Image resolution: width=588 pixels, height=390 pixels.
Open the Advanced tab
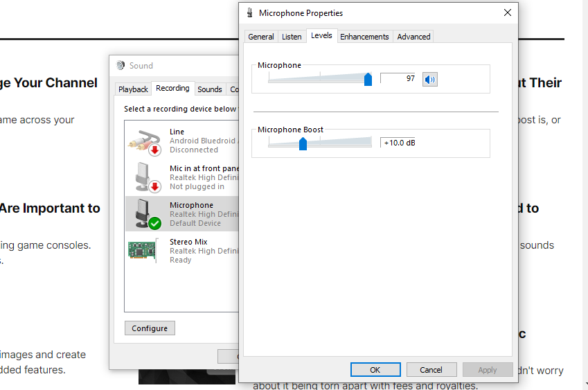click(413, 37)
